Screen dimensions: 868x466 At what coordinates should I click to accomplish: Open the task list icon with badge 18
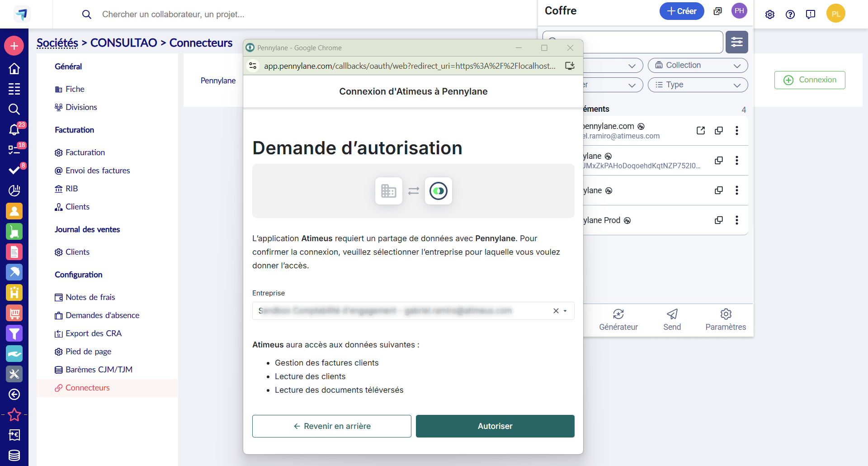(15, 149)
